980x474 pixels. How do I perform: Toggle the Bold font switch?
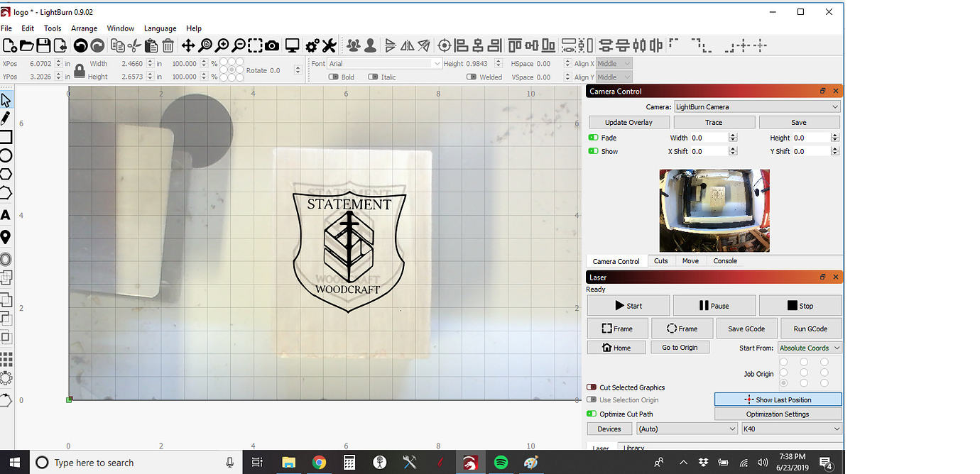tap(333, 77)
